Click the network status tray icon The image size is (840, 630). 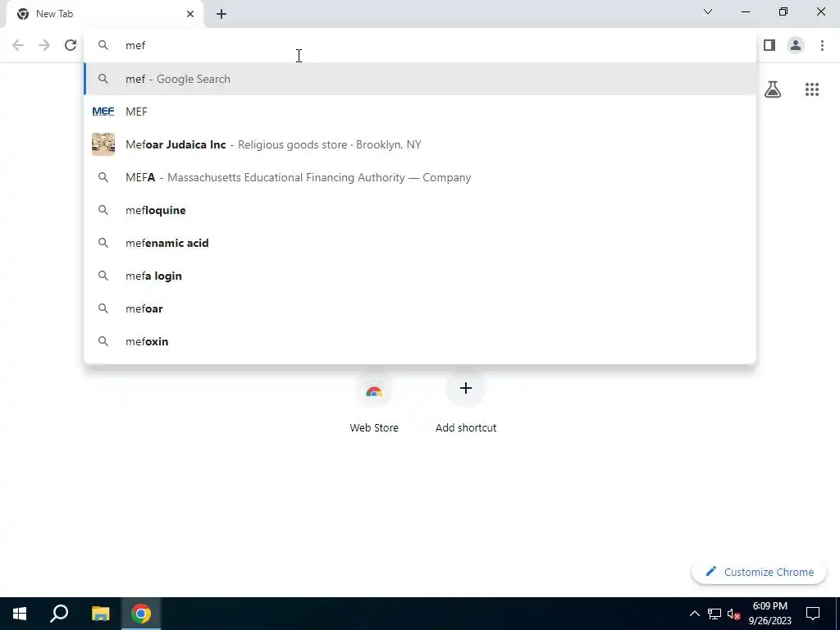point(714,614)
